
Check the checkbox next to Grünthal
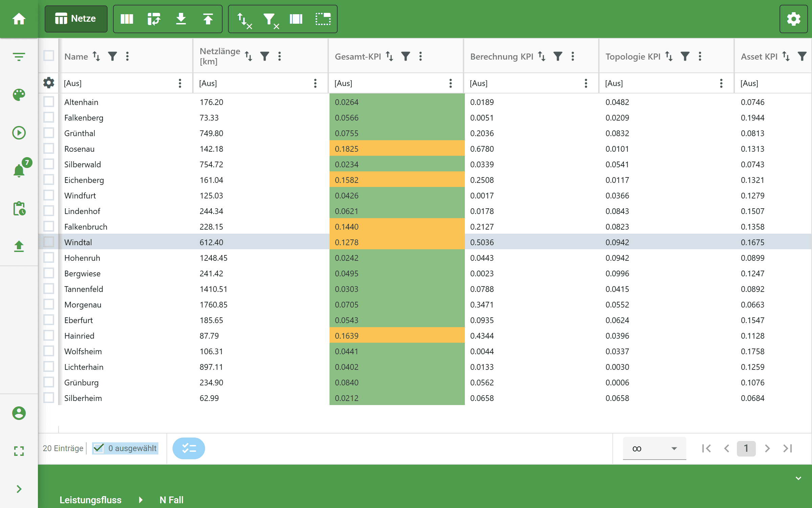point(49,133)
